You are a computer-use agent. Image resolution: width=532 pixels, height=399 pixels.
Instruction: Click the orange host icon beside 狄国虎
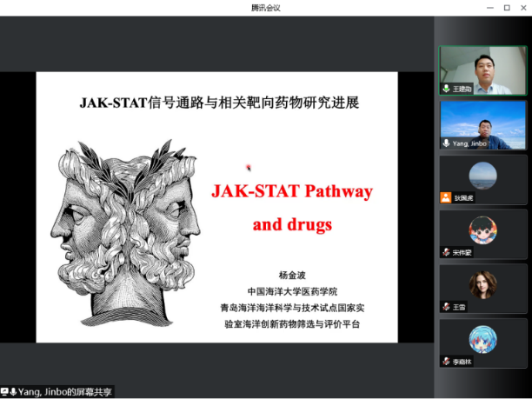click(446, 197)
